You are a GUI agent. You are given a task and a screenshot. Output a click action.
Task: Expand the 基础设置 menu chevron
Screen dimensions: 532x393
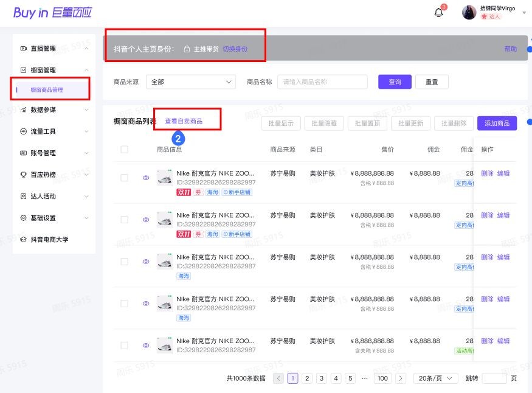(86, 218)
